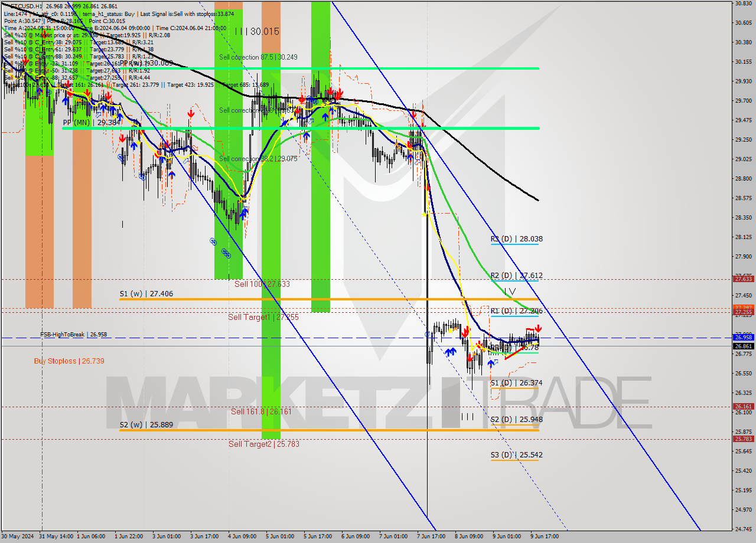Click the 5 Jun 17:00 time label
Image resolution: width=756 pixels, height=543 pixels.
(317, 537)
